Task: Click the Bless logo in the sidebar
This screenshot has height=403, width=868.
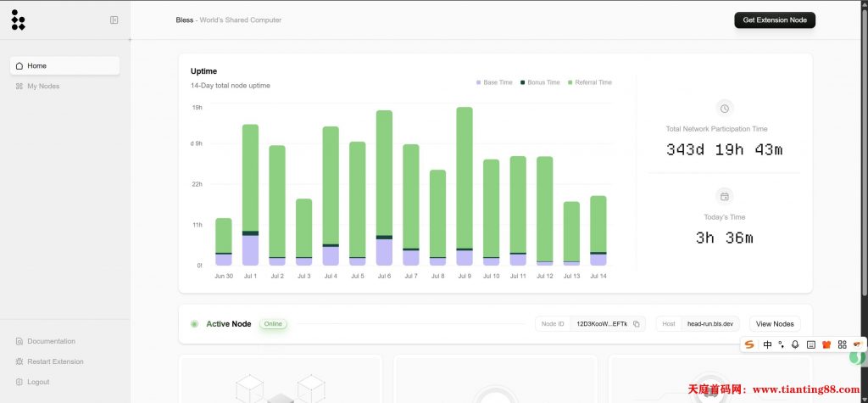Action: tap(18, 20)
